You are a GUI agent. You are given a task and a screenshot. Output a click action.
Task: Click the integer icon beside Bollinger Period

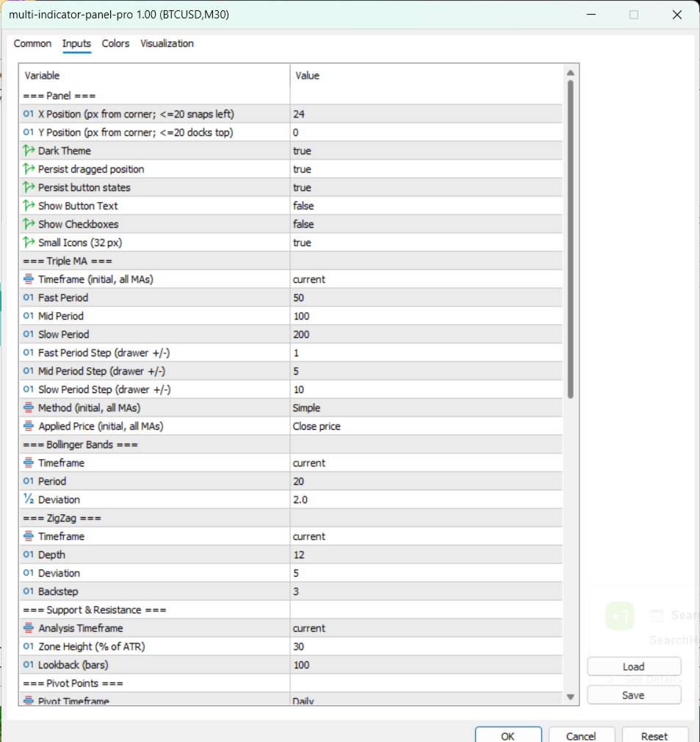pyautogui.click(x=29, y=481)
